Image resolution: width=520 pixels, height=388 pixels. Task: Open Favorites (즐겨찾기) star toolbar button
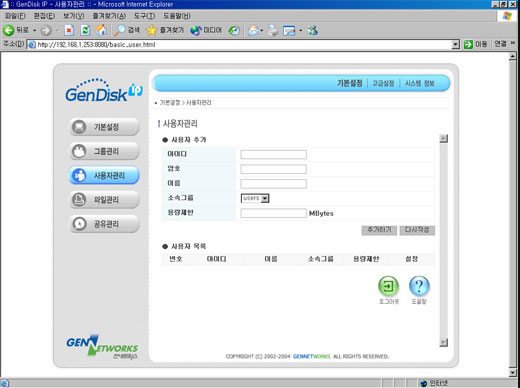(x=165, y=30)
